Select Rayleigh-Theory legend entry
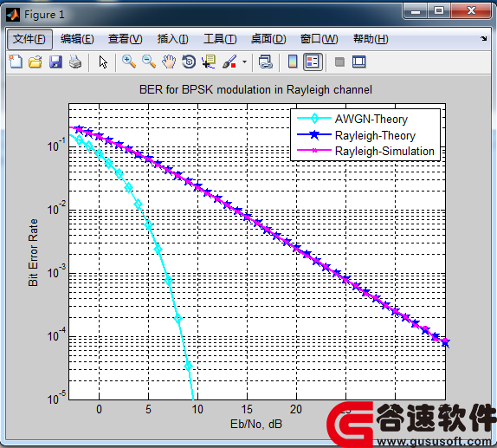This screenshot has width=497, height=448. point(375,135)
